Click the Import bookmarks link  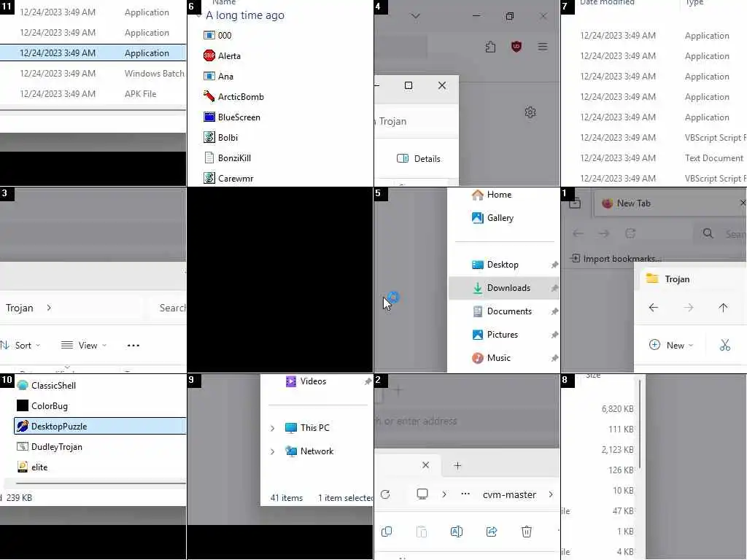point(616,259)
